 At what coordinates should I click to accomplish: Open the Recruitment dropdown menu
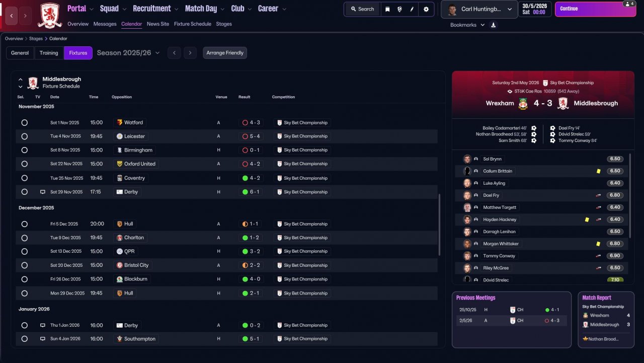pyautogui.click(x=155, y=9)
